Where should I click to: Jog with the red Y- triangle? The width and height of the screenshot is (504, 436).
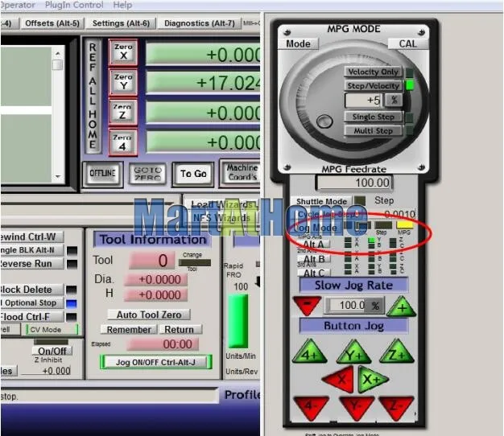356,407
